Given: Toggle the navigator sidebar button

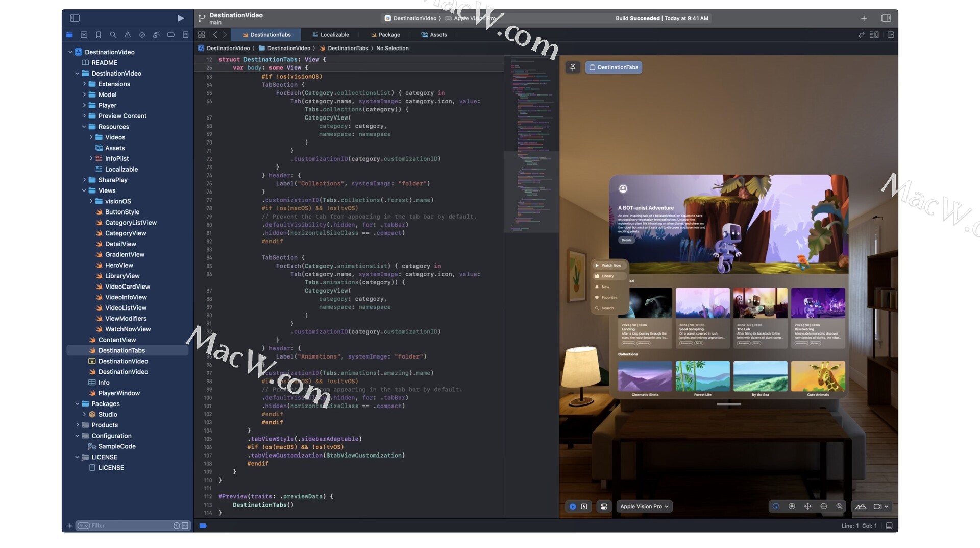Looking at the screenshot, I should (x=75, y=18).
